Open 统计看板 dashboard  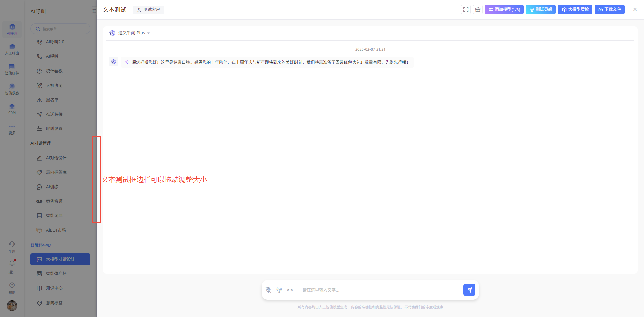pos(60,71)
